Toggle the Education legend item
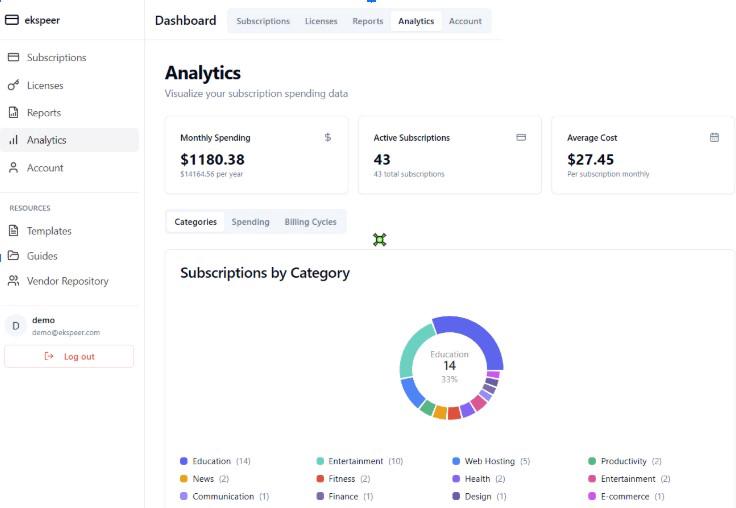Image resolution: width=736 pixels, height=508 pixels. [x=215, y=461]
